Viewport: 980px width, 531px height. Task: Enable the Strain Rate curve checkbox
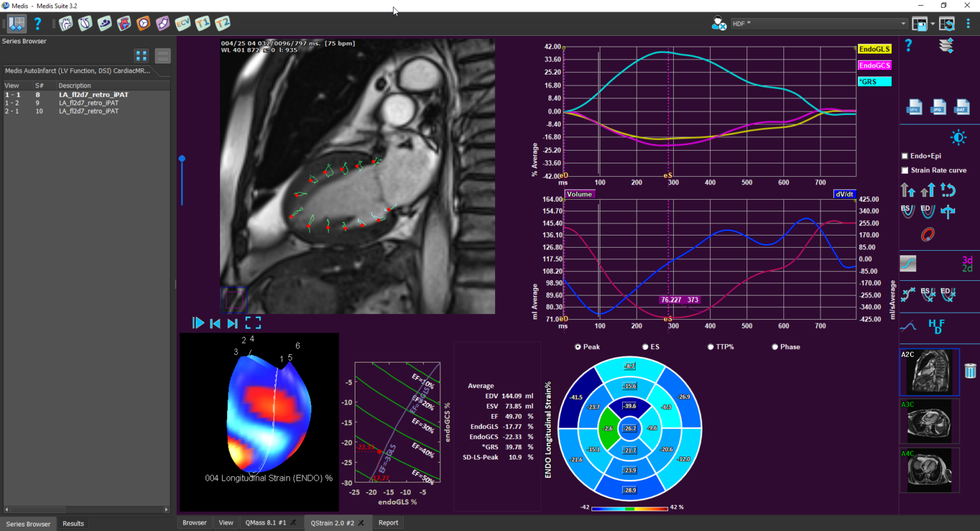(x=905, y=170)
